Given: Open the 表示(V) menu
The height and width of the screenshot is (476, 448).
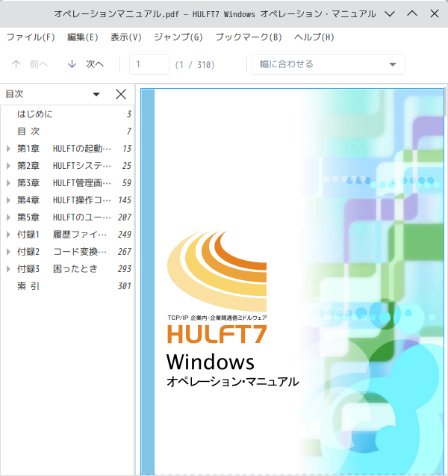Looking at the screenshot, I should point(126,37).
